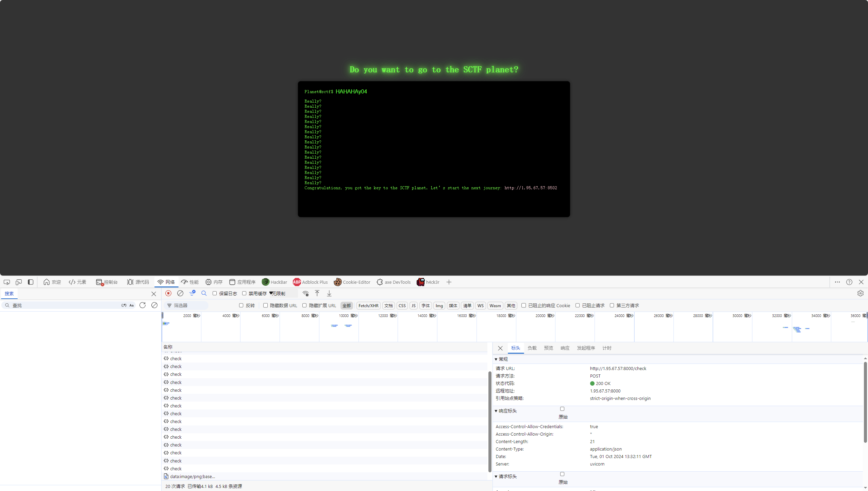The height and width of the screenshot is (491, 868).
Task: Check the 已阻止请求 checkbox
Action: [x=578, y=305]
